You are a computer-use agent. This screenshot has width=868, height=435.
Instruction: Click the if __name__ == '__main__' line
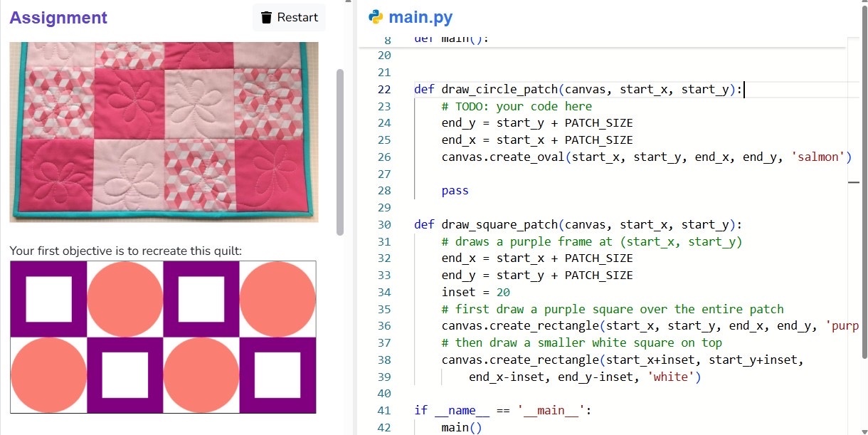503,410
